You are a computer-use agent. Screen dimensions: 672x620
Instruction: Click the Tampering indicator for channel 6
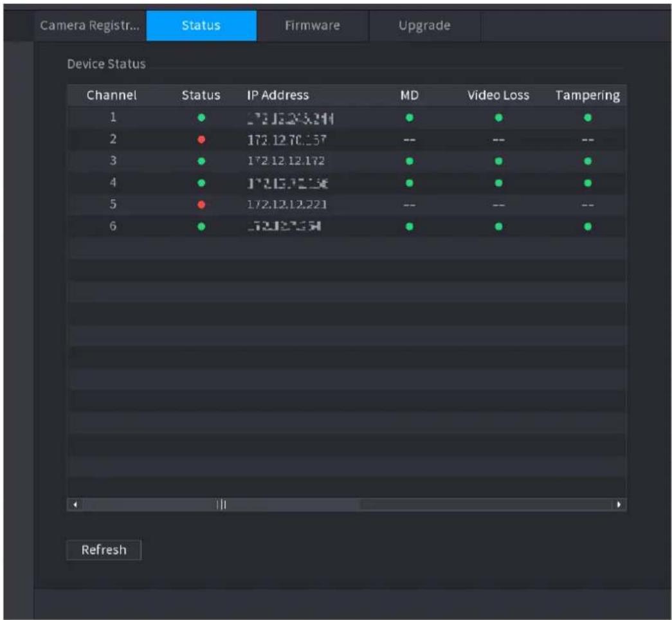click(588, 226)
